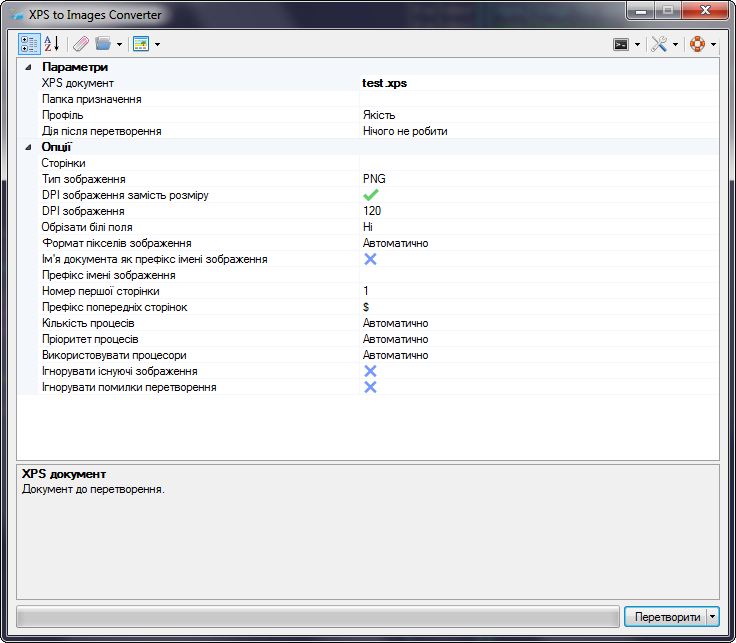This screenshot has height=643, width=736.
Task: Click the XPS to Images Converter title icon
Action: (x=16, y=15)
